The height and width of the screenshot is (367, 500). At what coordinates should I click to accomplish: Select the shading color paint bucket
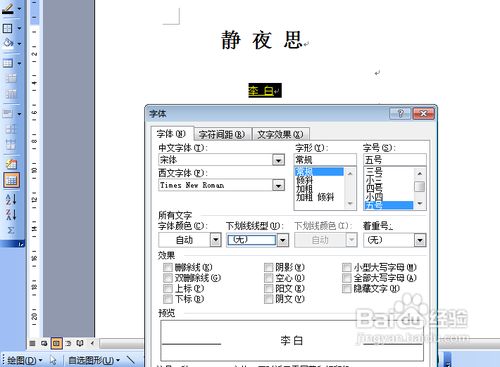[8, 43]
